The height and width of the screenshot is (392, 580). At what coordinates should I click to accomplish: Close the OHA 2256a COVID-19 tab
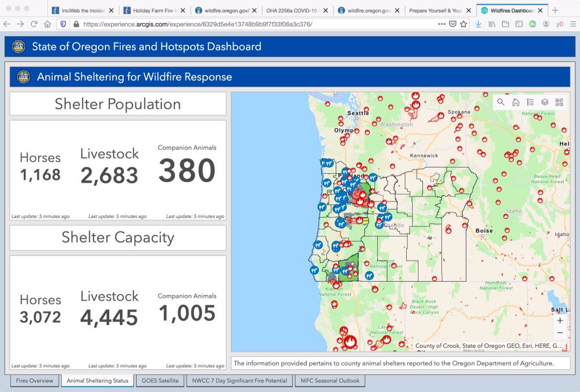point(326,10)
